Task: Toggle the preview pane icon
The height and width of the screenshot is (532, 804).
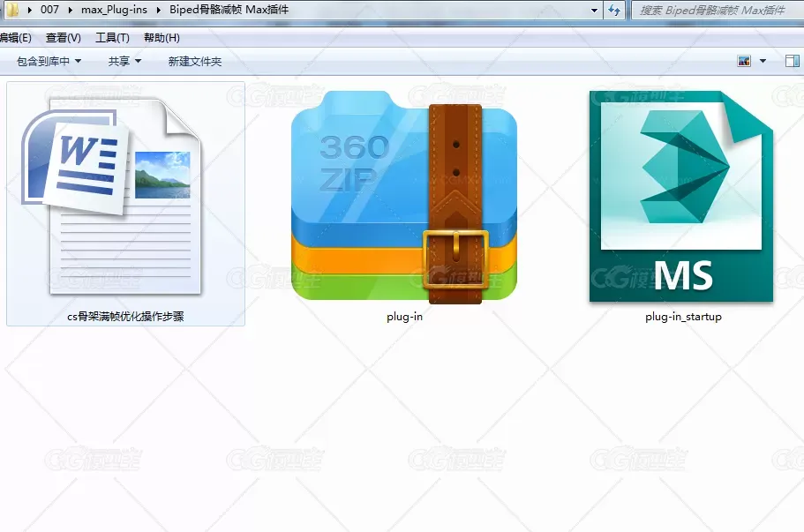Action: point(793,61)
